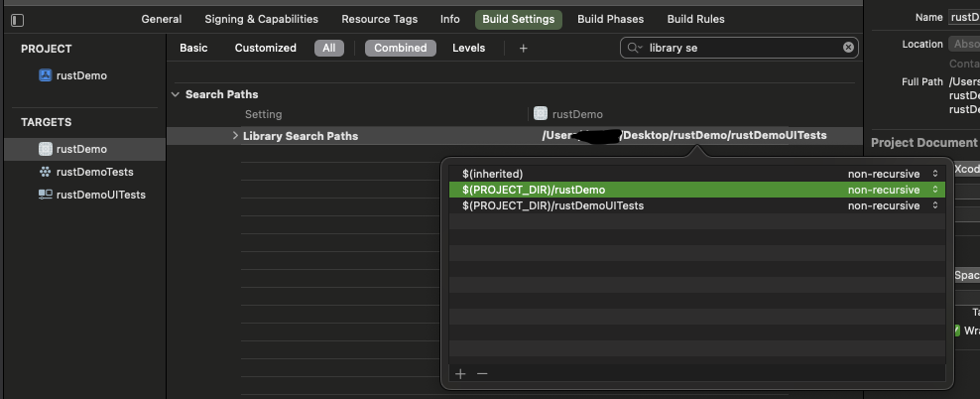The height and width of the screenshot is (399, 980).
Task: Select the rustDemoTests target
Action: [x=94, y=172]
